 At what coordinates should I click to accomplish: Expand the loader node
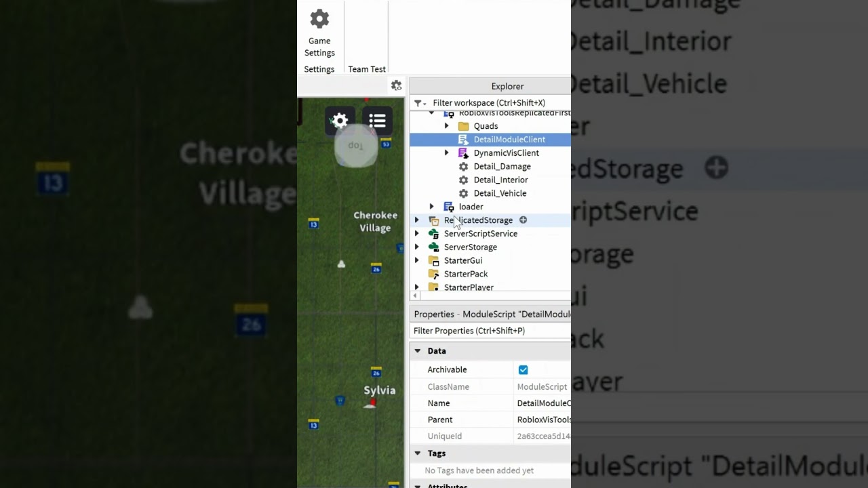point(431,207)
